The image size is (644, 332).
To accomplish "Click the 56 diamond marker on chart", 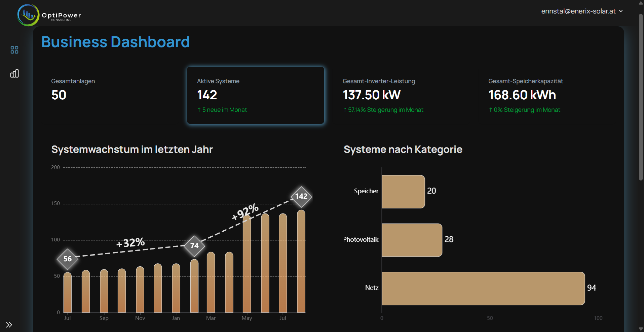I will (68, 259).
